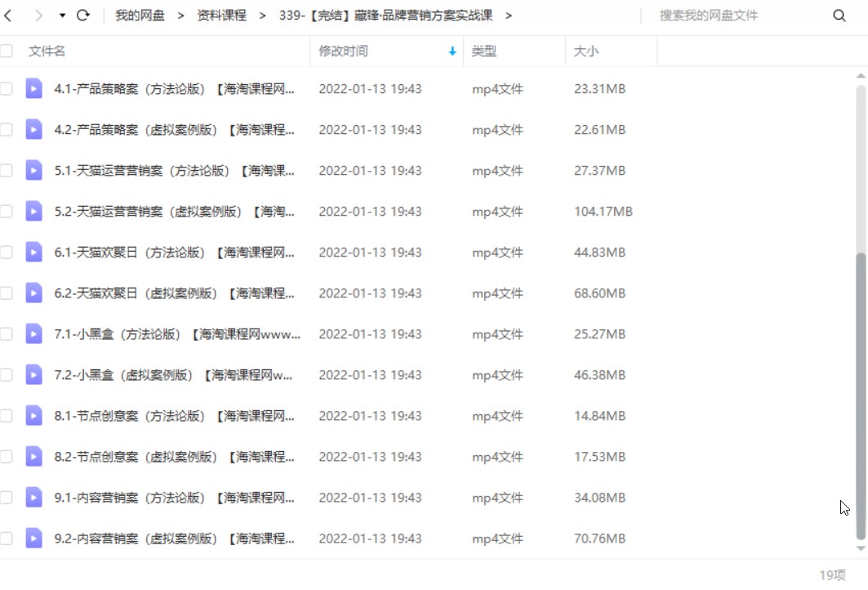Open the navigation history dropdown arrow
Screen dimensions: 868x590
pyautogui.click(x=63, y=16)
